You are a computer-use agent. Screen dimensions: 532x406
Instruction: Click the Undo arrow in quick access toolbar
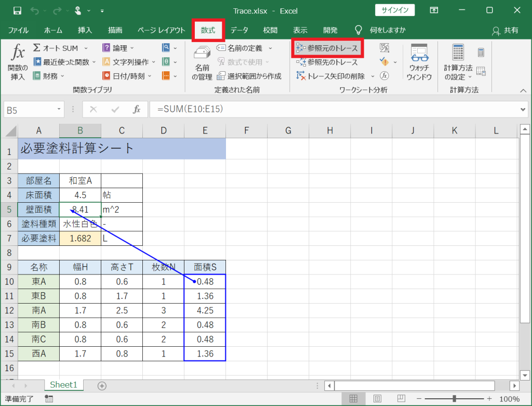click(x=35, y=11)
